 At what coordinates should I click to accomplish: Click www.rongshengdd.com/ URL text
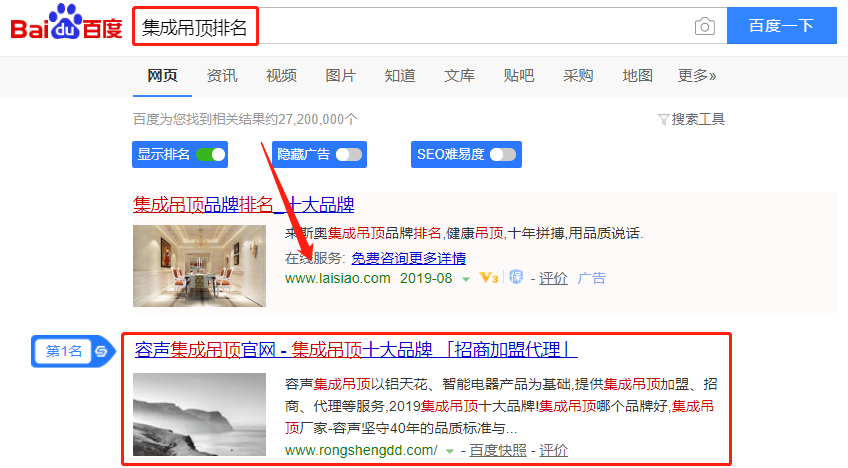click(361, 450)
